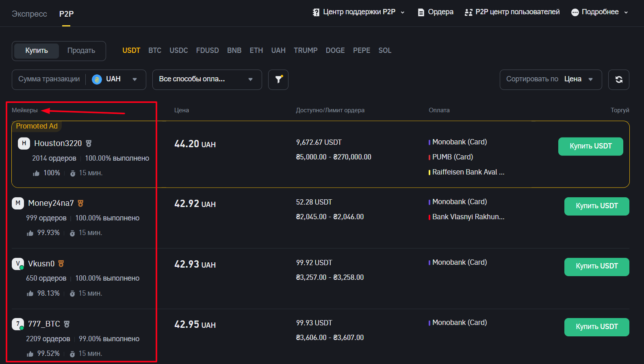This screenshot has width=644, height=364.
Task: Click the P2P user center people icon
Action: [468, 12]
